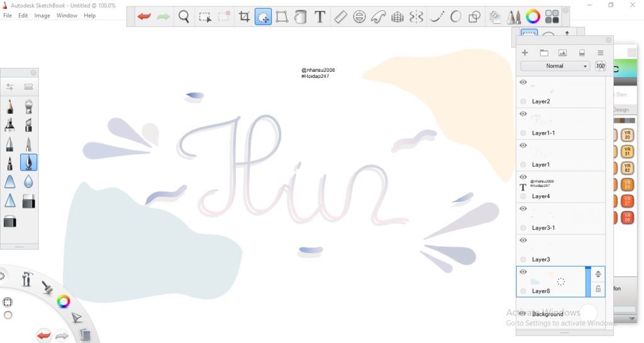Open Brush Properties sliders icon
The image size is (644, 343).
pos(10,87)
